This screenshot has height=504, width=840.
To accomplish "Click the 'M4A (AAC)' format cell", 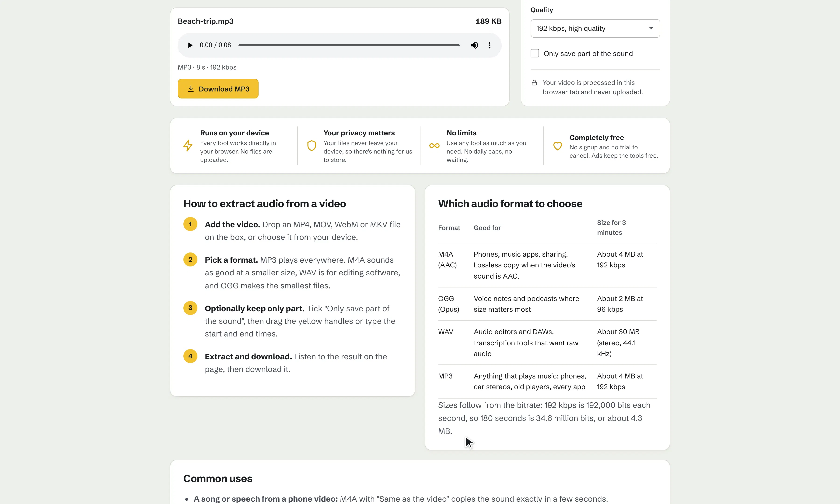I will pos(447,259).
